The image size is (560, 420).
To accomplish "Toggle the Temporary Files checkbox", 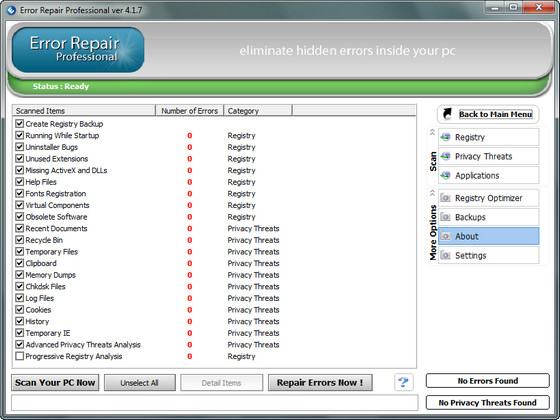I will (20, 251).
